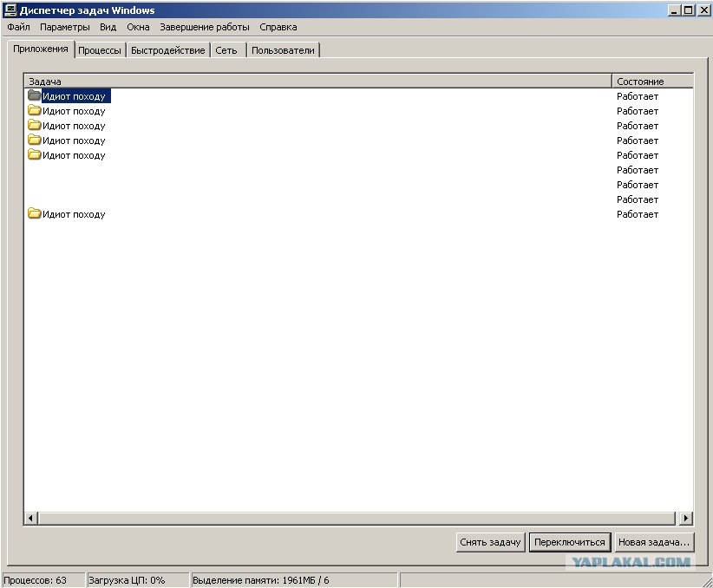Click the Загрузка ЦП: 0% status entry
The image size is (713, 588).
coord(138,580)
